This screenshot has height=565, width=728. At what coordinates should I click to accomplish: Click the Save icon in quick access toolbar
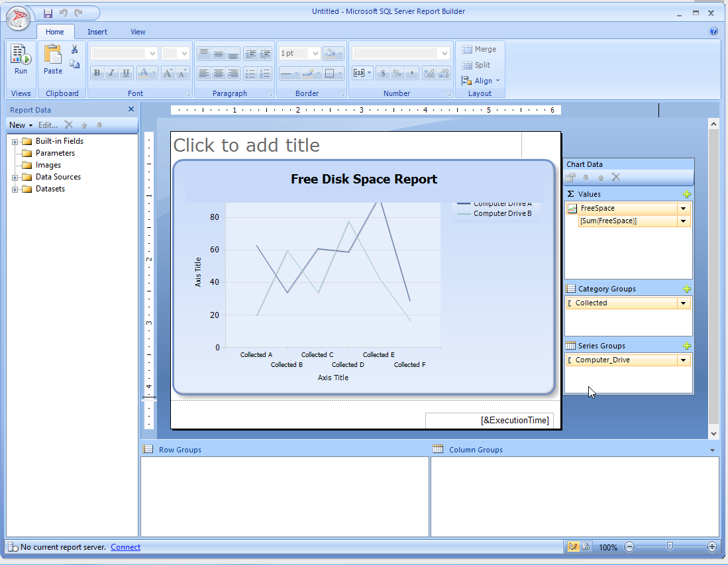(48, 13)
